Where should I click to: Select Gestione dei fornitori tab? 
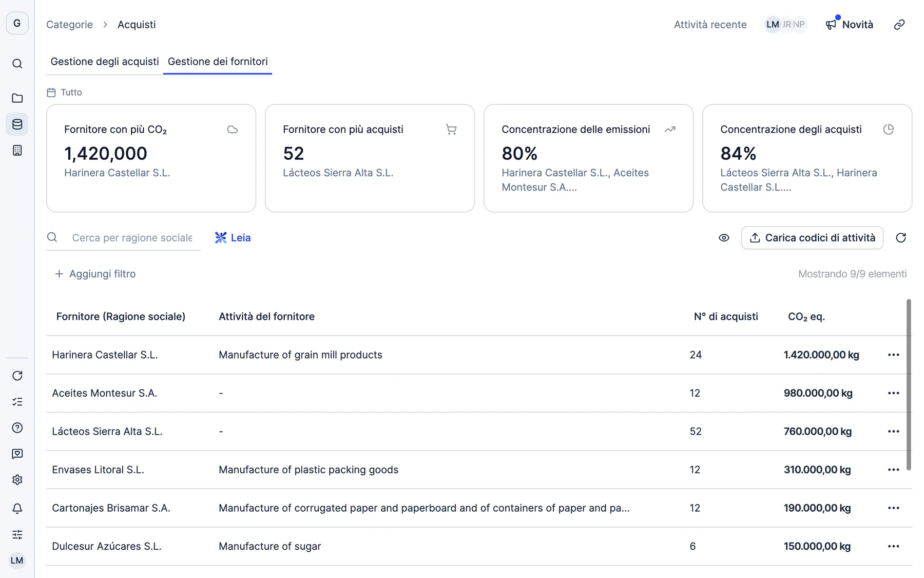(218, 62)
